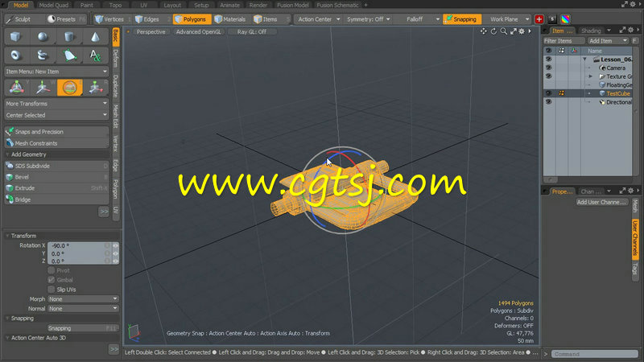
Task: Select the Cone primitive tool
Action: (x=95, y=37)
